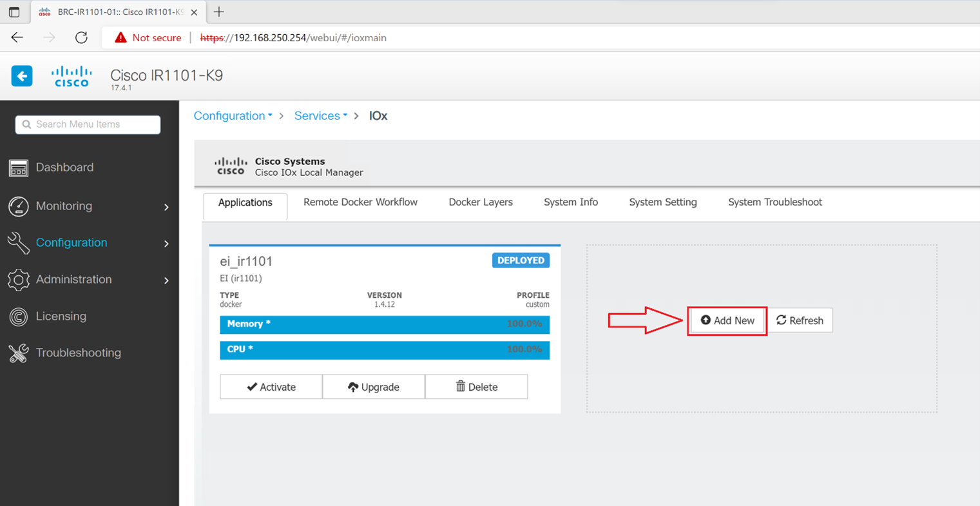This screenshot has width=980, height=506.
Task: Click the Troubleshooting tools icon
Action: point(19,353)
